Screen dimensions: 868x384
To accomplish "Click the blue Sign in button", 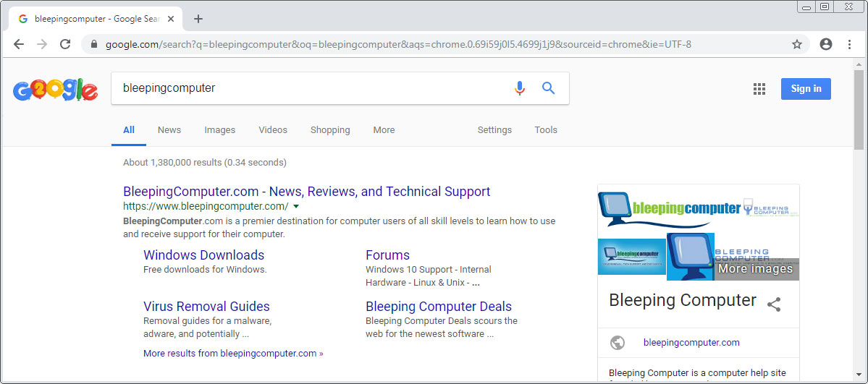I will (x=806, y=88).
